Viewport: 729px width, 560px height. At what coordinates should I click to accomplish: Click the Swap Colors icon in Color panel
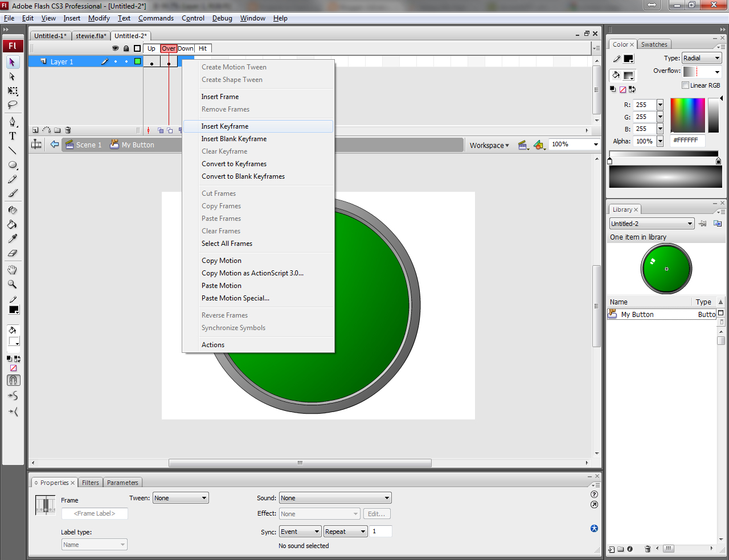[632, 89]
